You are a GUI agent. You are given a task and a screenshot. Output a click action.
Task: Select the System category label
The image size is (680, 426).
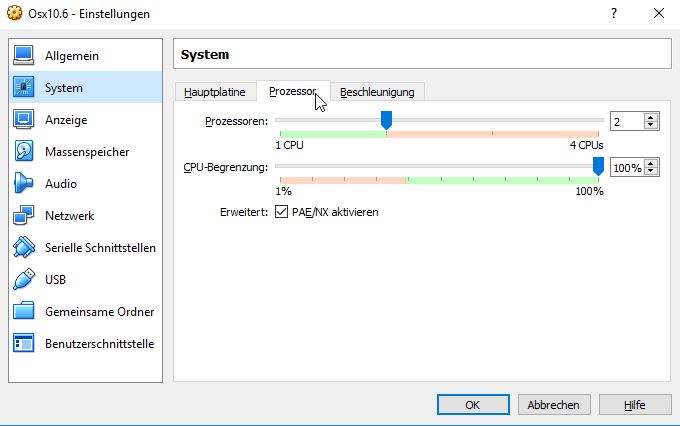64,88
